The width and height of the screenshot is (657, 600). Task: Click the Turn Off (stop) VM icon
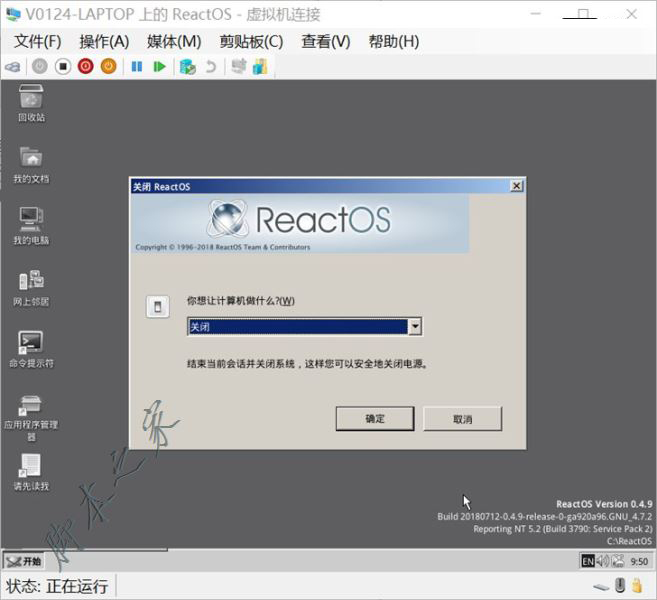[x=62, y=67]
